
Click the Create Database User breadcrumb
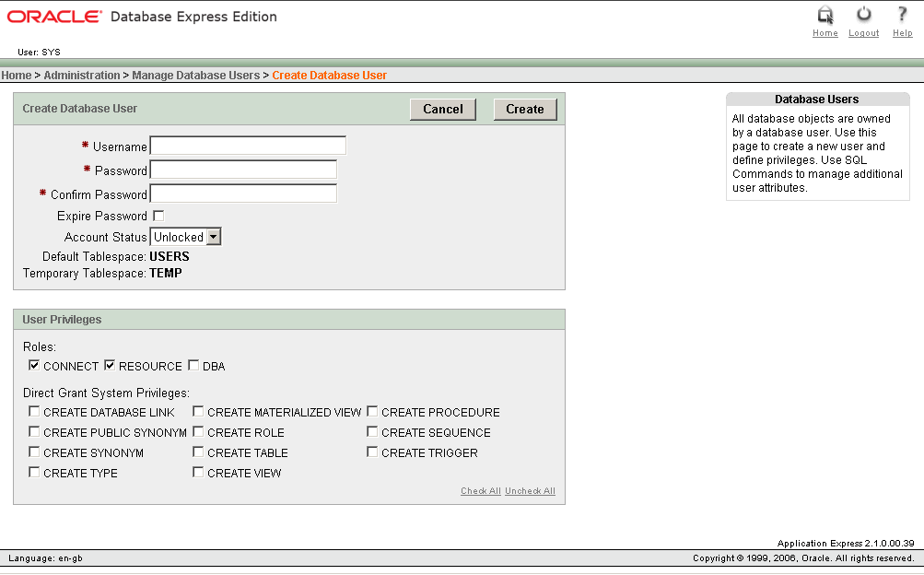click(x=330, y=76)
